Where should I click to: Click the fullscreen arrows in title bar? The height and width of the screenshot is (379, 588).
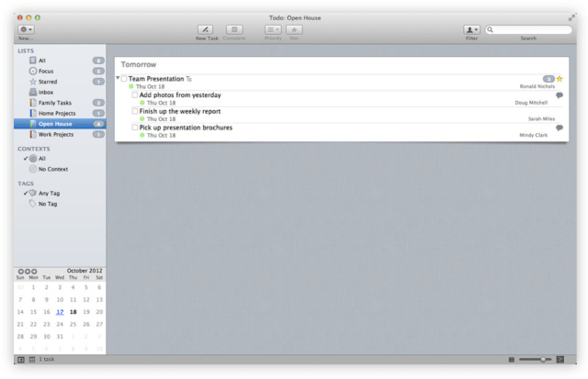[572, 17]
